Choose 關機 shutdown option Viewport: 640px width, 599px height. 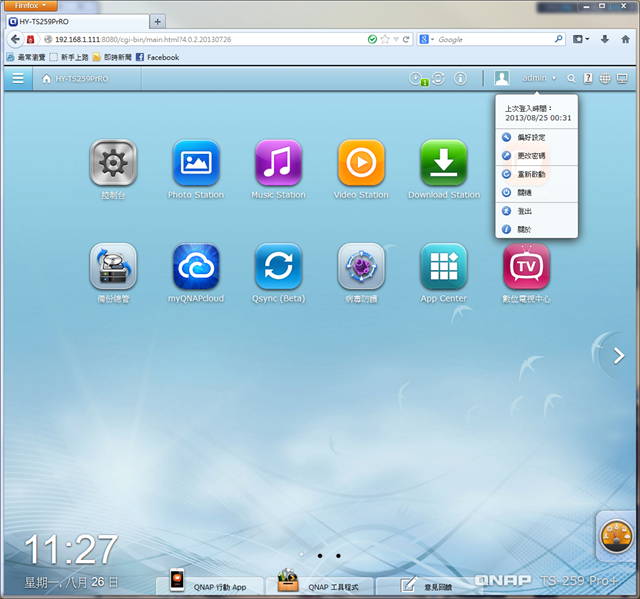(536, 193)
